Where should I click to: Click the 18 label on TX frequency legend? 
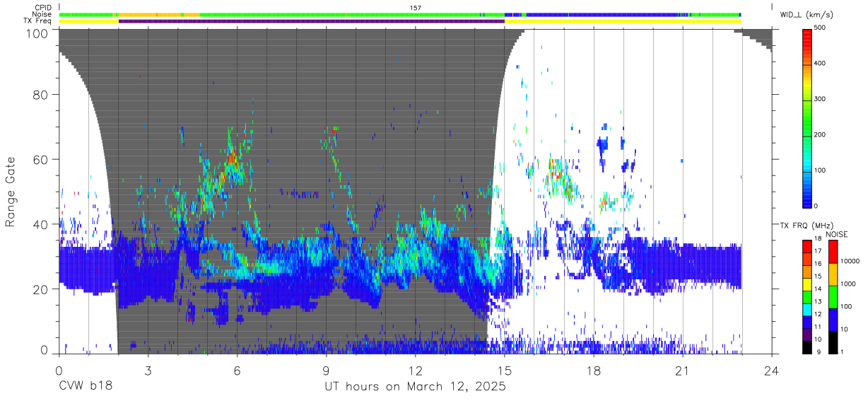(819, 240)
